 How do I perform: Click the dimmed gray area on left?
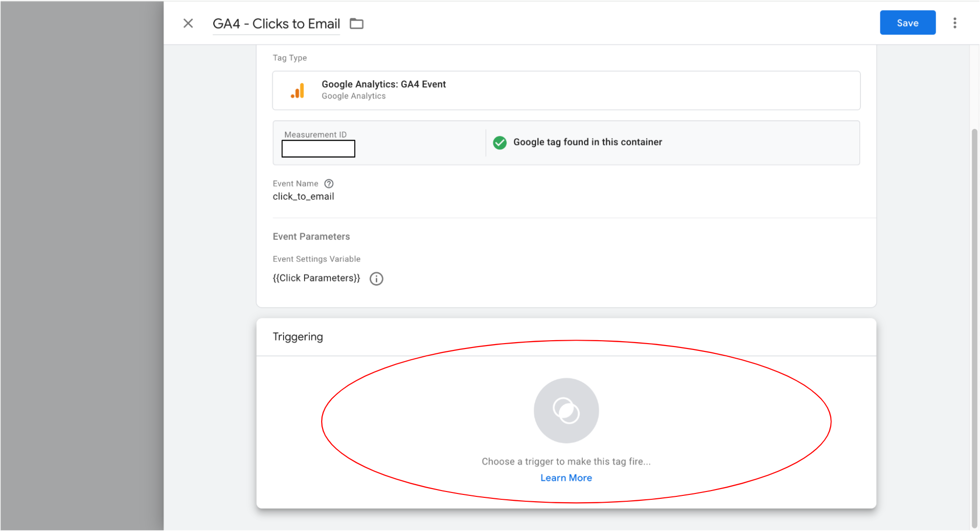tap(82, 266)
